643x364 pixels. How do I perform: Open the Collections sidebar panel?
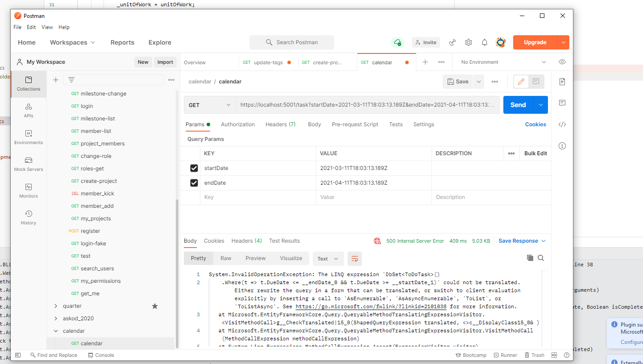point(29,84)
